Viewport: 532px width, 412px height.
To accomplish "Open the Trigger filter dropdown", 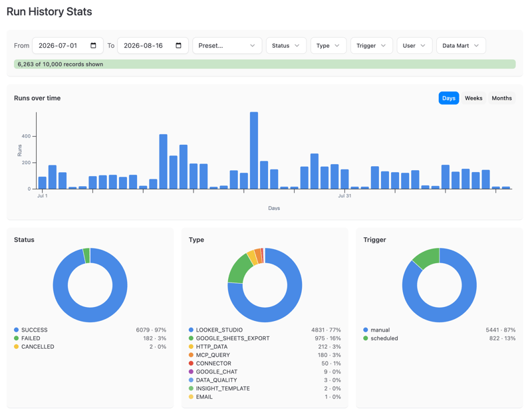I will tap(371, 45).
